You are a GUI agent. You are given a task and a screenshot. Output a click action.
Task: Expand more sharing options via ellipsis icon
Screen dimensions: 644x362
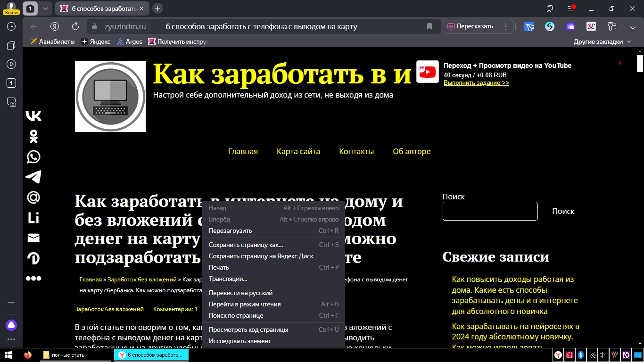pyautogui.click(x=33, y=278)
